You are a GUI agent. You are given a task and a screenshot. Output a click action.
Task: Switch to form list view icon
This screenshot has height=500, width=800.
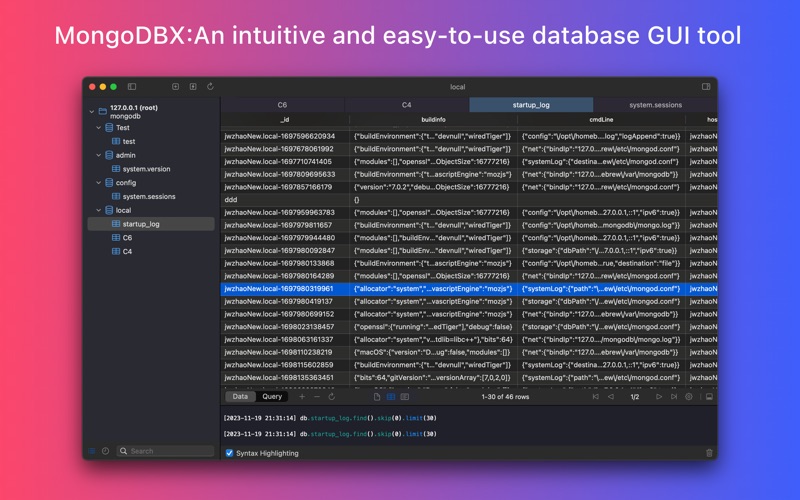tap(405, 397)
